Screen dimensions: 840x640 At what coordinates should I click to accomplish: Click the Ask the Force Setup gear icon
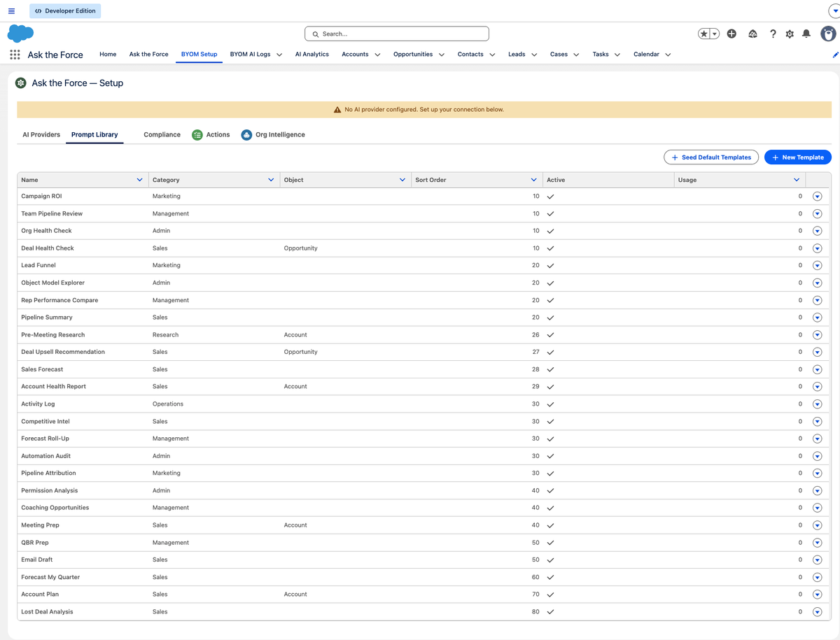click(x=21, y=83)
